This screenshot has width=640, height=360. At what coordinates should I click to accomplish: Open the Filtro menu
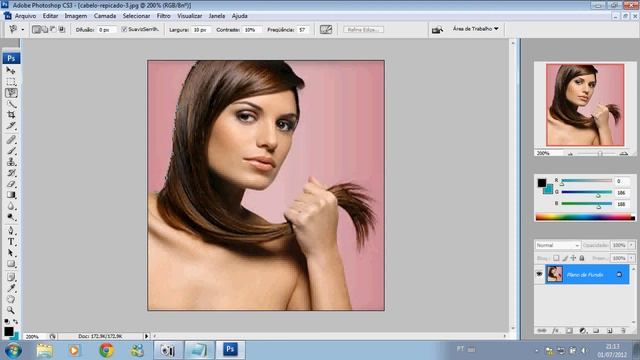click(x=163, y=16)
